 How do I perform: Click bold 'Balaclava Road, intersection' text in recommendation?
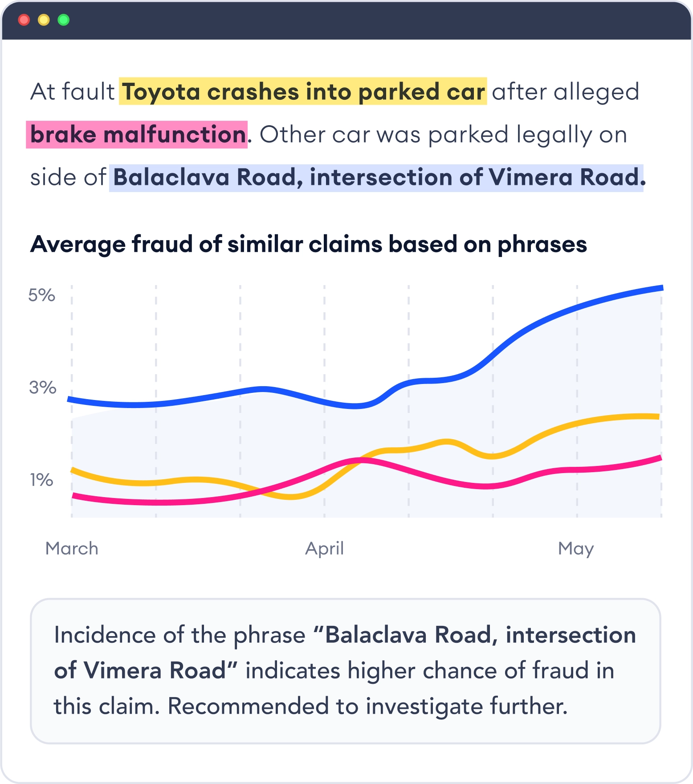tap(481, 635)
